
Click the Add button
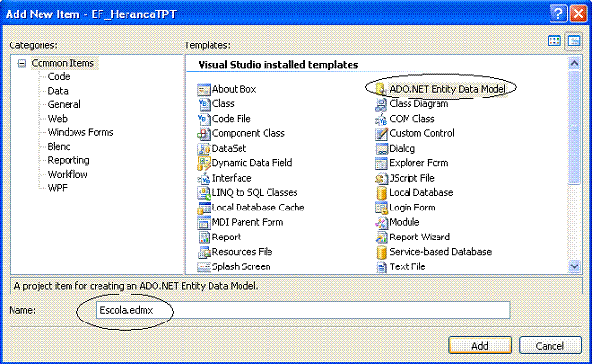tap(479, 346)
